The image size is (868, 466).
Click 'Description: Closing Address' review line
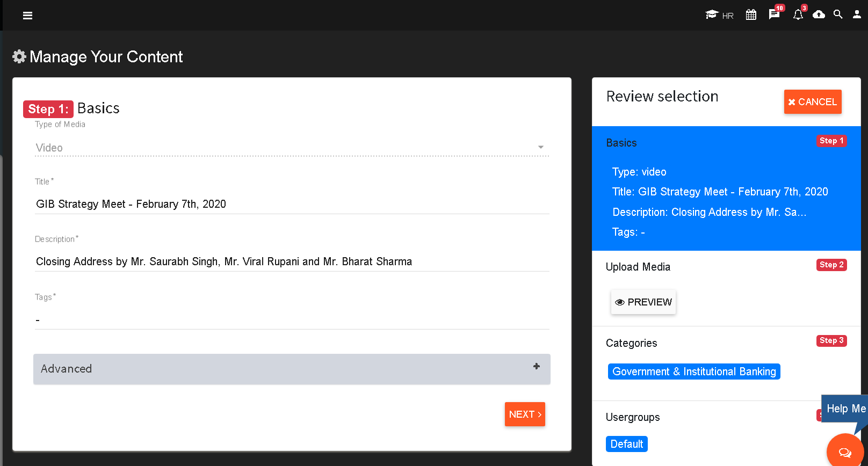710,212
